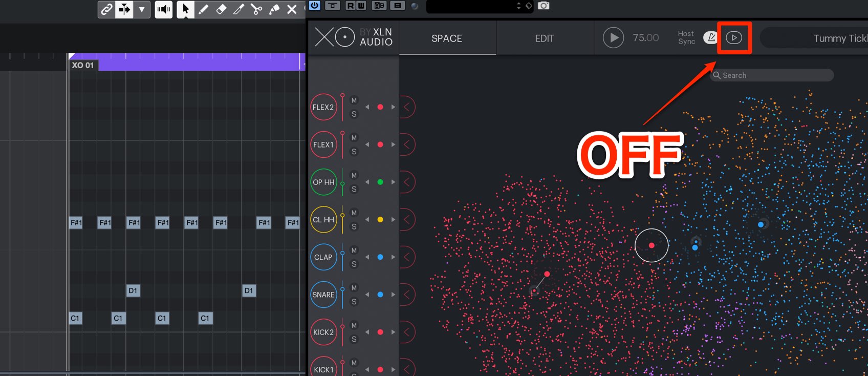Select next sample for SNARE
This screenshot has height=376, width=868.
[x=393, y=295]
